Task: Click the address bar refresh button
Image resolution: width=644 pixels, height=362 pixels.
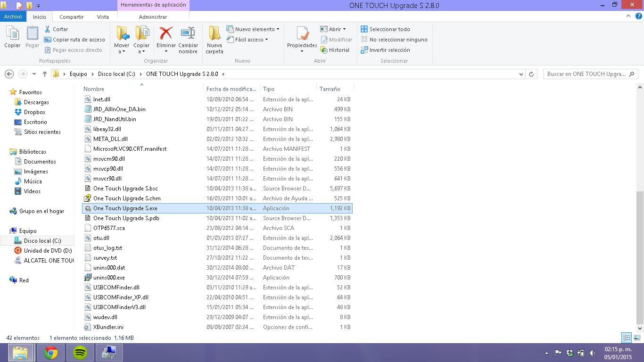Action: click(x=531, y=74)
